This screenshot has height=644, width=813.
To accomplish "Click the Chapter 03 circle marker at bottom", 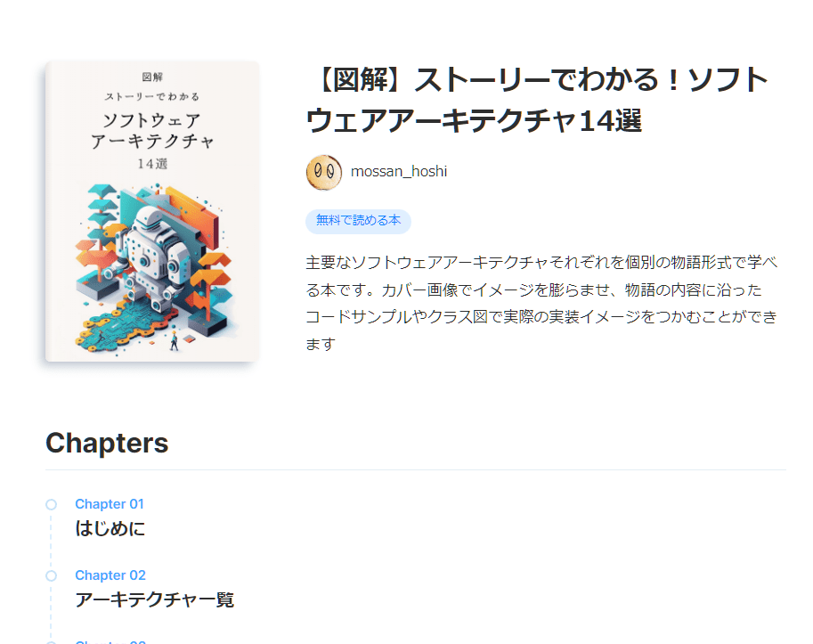I will click(51, 642).
